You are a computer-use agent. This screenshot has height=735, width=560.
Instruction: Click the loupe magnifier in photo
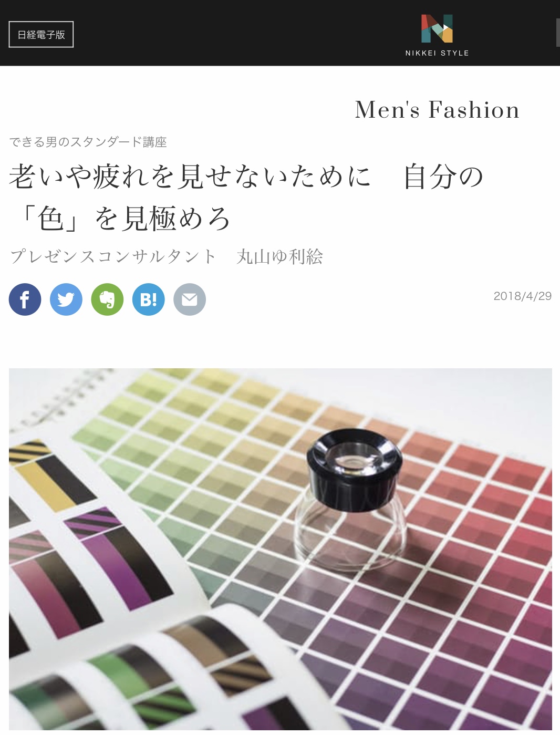(x=353, y=499)
